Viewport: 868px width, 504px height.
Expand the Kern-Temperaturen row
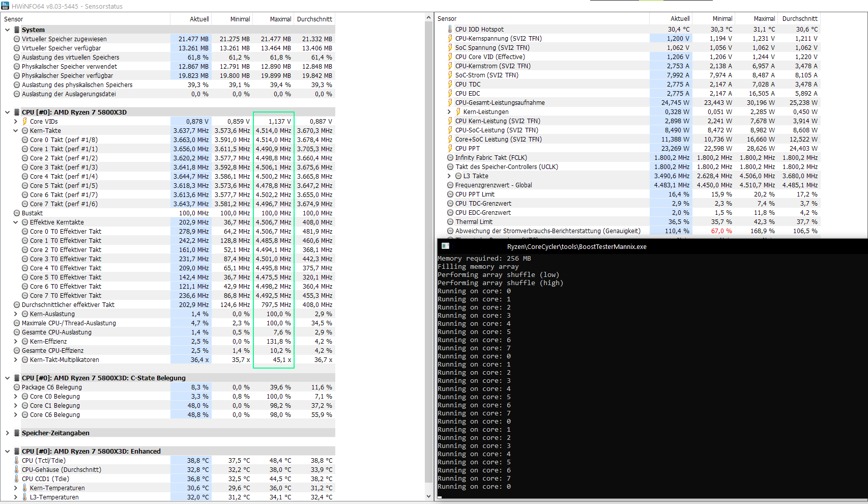[x=15, y=488]
